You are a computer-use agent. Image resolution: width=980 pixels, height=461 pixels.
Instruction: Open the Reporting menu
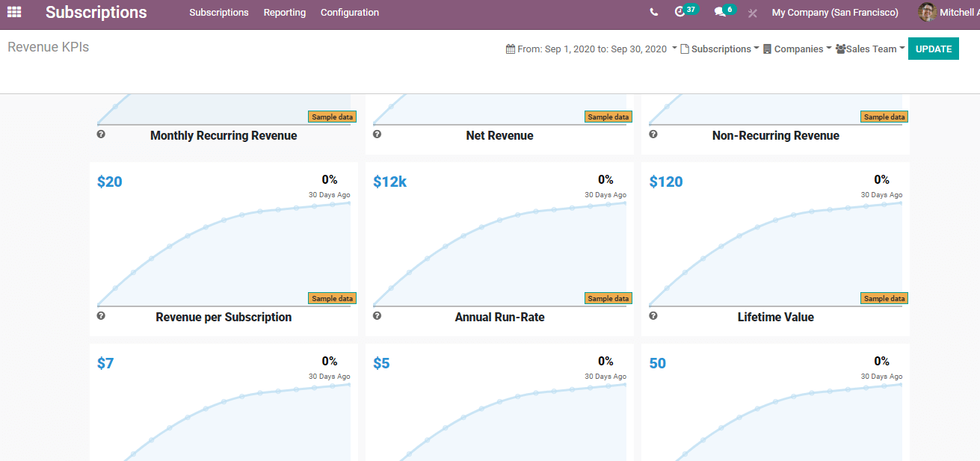(285, 13)
